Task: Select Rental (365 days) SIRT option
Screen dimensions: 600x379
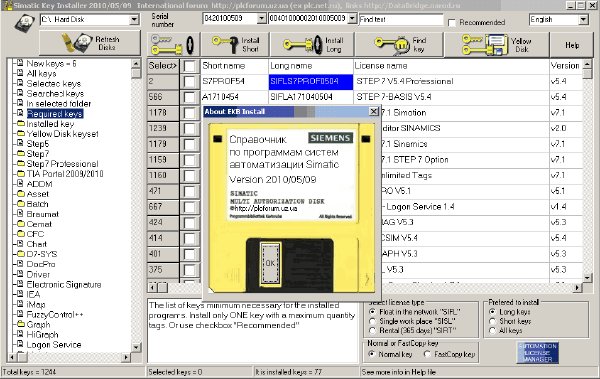Action: (372, 330)
